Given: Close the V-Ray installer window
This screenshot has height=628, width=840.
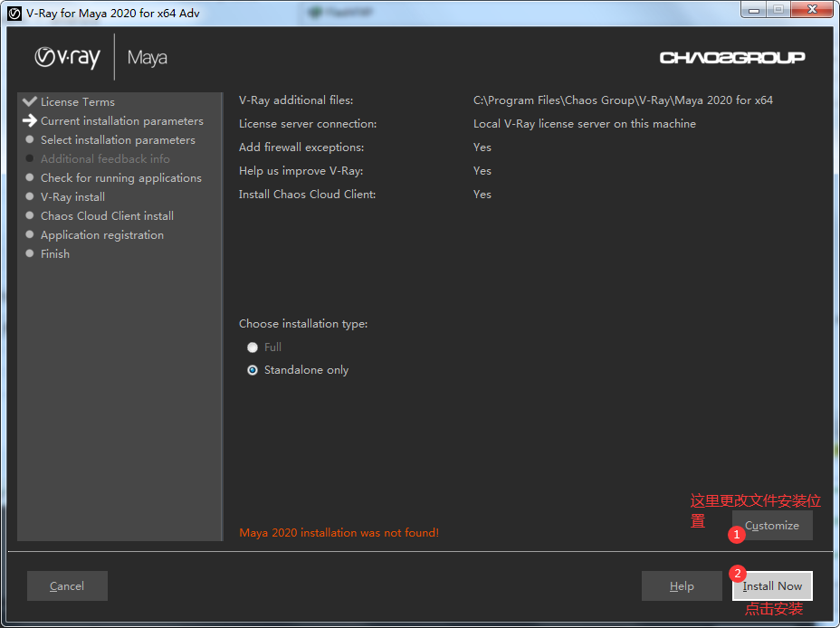Looking at the screenshot, I should click(812, 10).
